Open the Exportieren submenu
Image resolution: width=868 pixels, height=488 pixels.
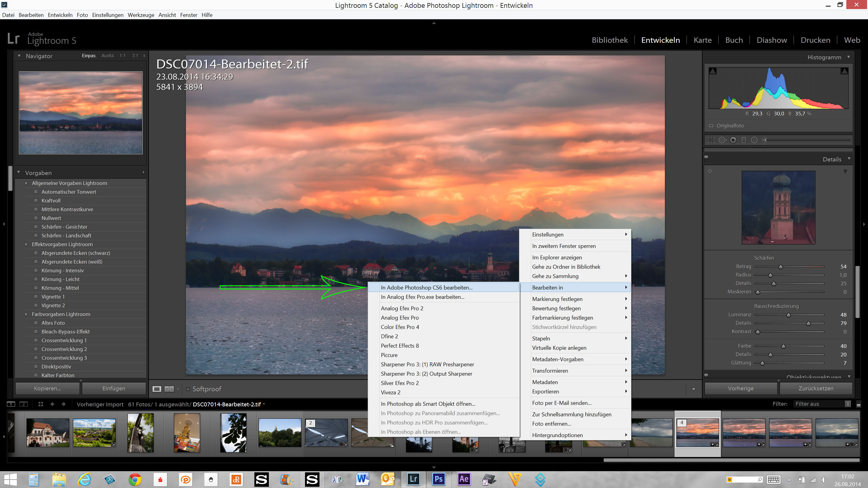coord(576,391)
